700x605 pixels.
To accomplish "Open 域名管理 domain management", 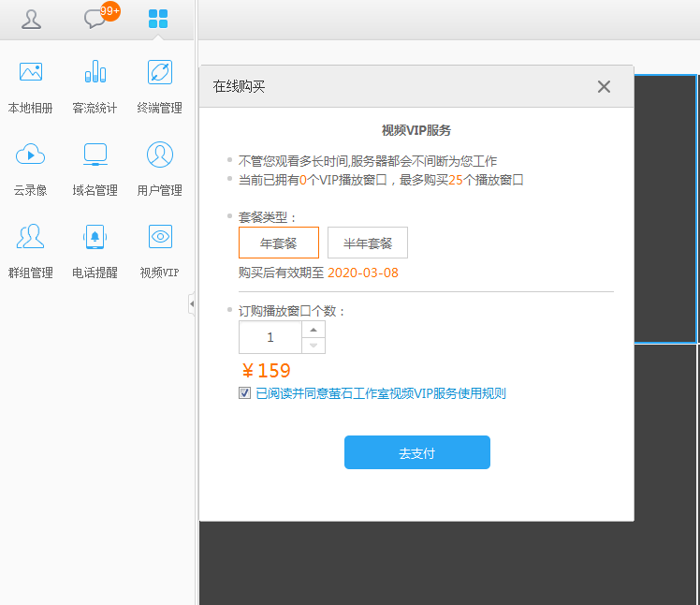I will click(x=95, y=155).
